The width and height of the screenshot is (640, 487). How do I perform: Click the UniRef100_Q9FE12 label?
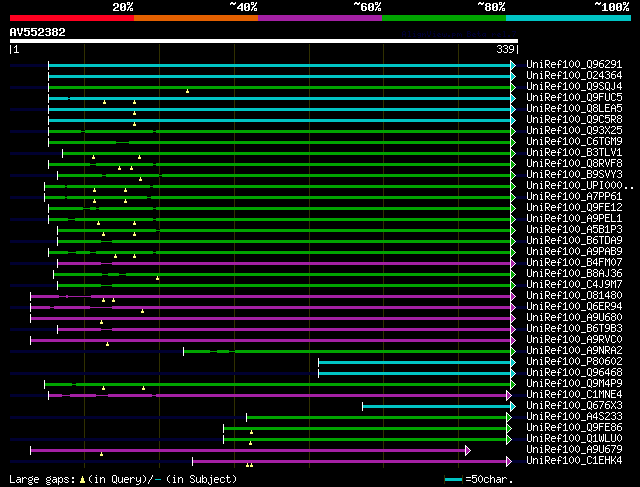click(x=574, y=208)
